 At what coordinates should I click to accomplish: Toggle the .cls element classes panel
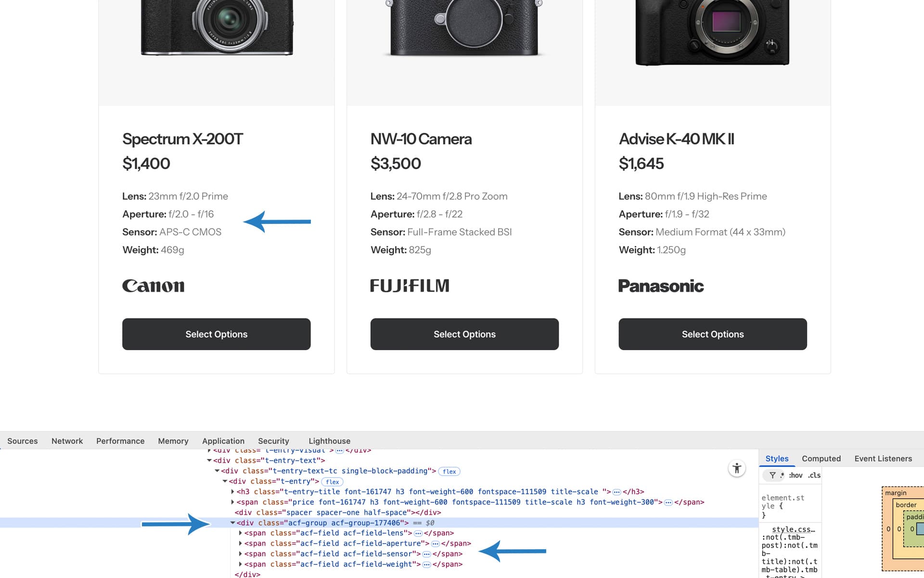click(x=814, y=475)
